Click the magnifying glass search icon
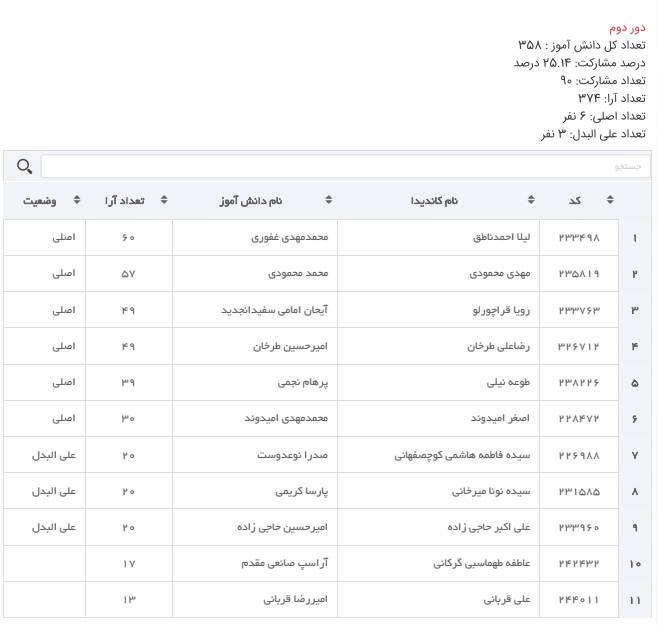Screen dimensions: 658x625 coord(24,166)
